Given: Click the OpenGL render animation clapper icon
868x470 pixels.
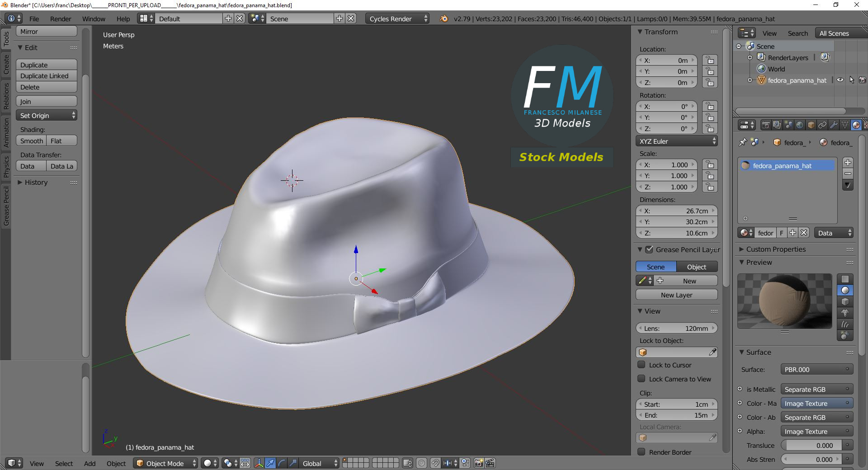Looking at the screenshot, I should pyautogui.click(x=490, y=463).
